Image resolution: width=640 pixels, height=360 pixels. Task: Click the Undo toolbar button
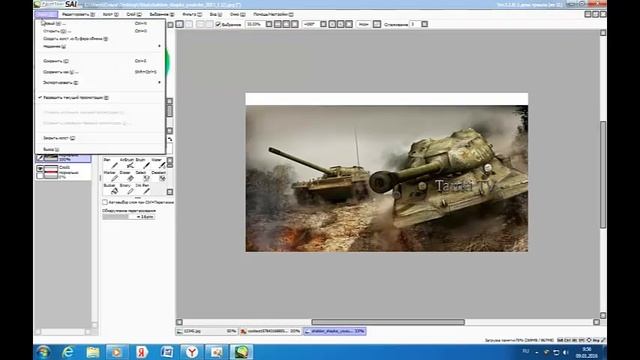pyautogui.click(x=179, y=24)
